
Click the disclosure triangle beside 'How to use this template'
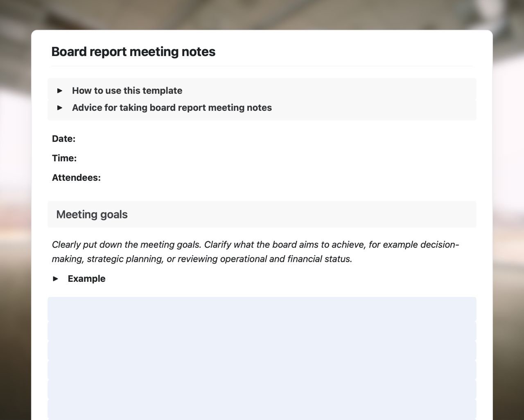60,91
